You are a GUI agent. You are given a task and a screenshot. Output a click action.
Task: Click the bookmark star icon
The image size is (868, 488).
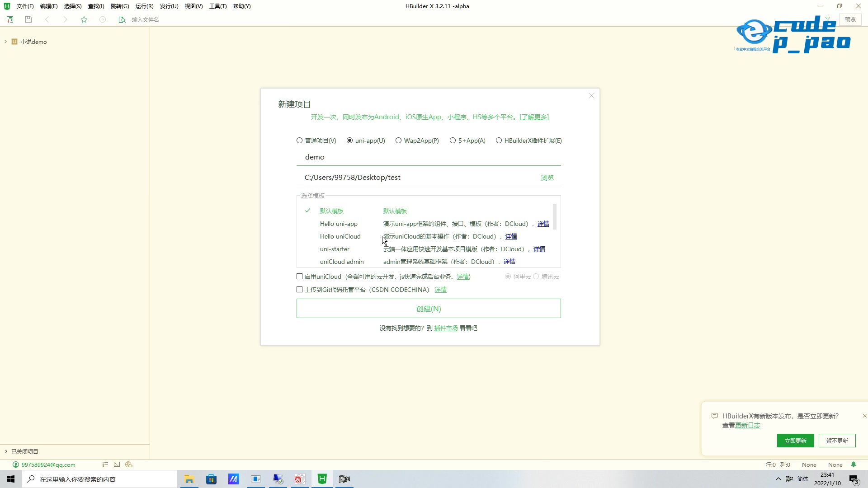84,19
